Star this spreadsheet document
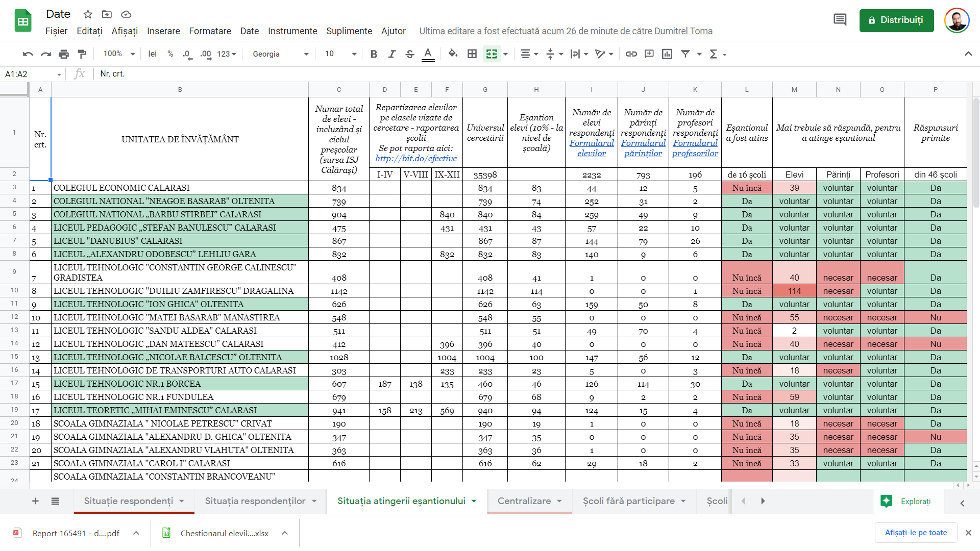This screenshot has height=551, width=980. 88,14
